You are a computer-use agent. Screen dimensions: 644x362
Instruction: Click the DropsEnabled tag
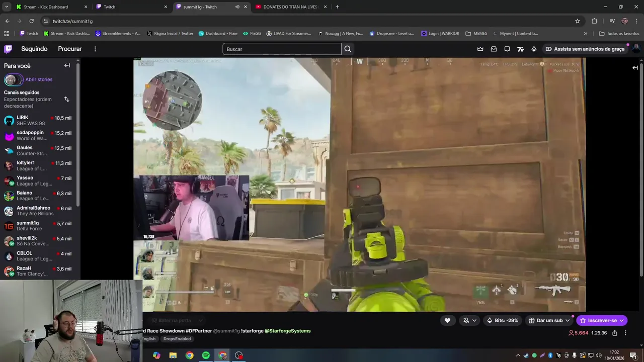pos(177,339)
